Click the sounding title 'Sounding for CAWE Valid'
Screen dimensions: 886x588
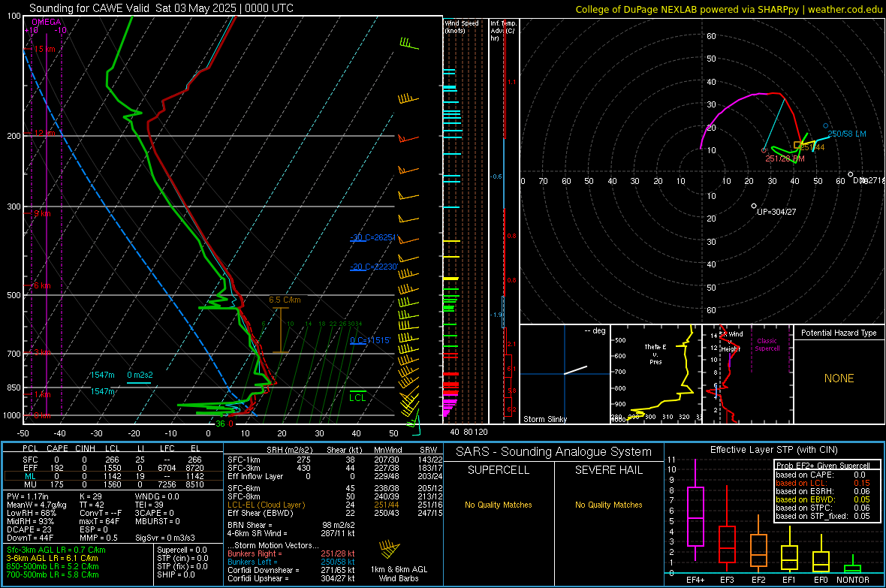[90, 8]
